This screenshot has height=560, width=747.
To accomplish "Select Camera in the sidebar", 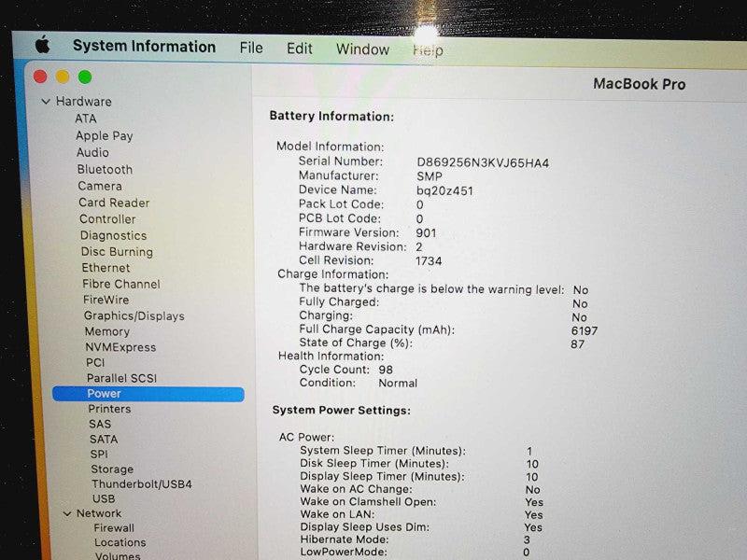I will click(x=100, y=186).
